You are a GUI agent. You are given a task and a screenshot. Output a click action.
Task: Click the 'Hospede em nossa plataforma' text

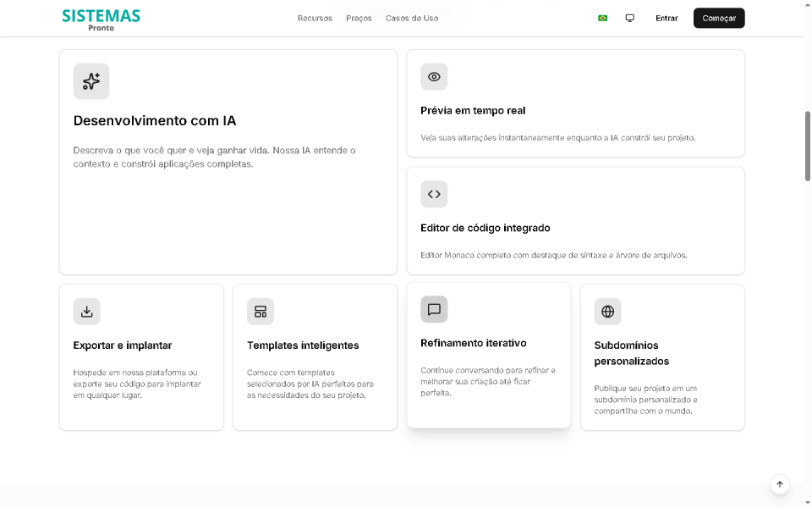coord(137,384)
